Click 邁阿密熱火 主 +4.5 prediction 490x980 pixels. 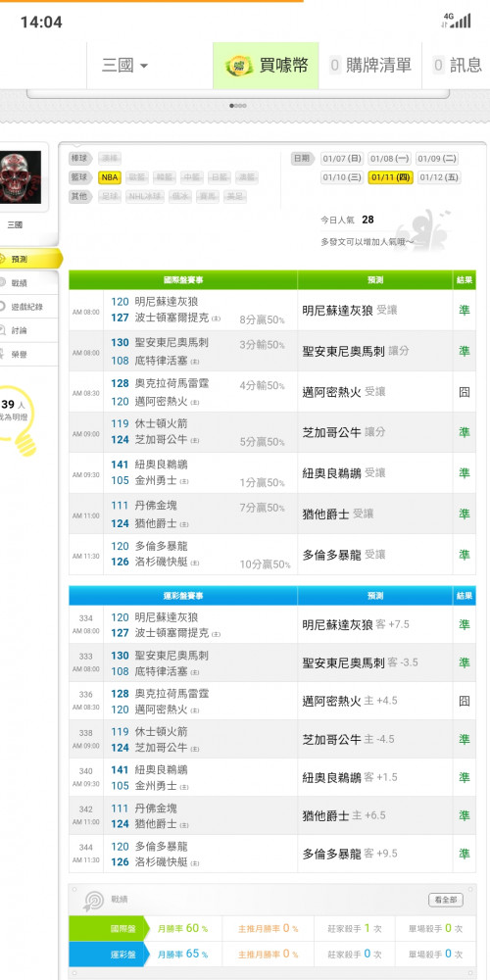pyautogui.click(x=350, y=701)
